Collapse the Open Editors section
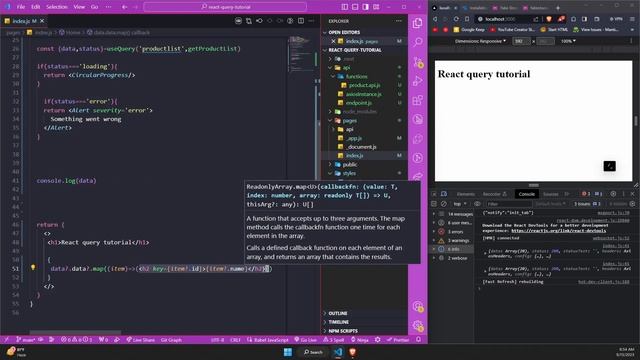The height and width of the screenshot is (360, 640). [344, 32]
